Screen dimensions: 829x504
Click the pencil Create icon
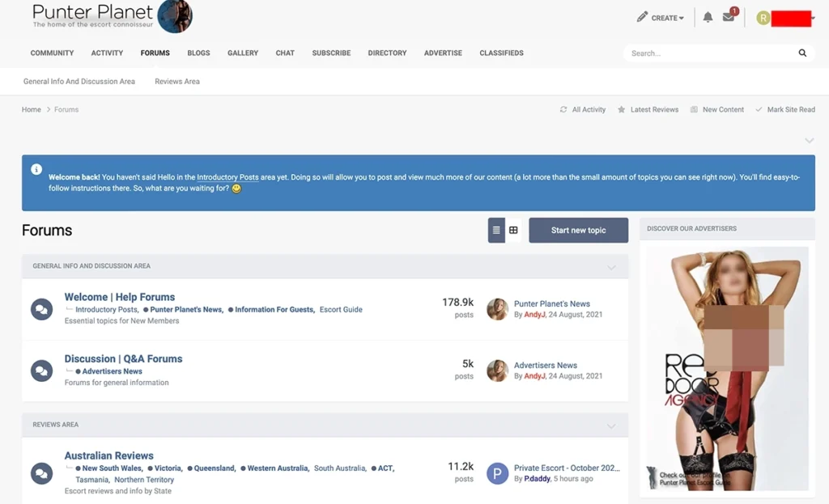[x=642, y=18]
